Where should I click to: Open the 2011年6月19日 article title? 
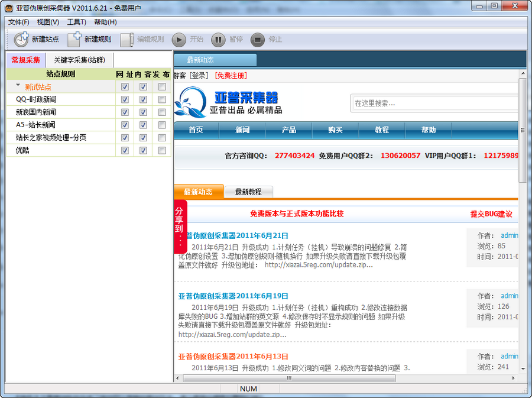click(x=233, y=296)
